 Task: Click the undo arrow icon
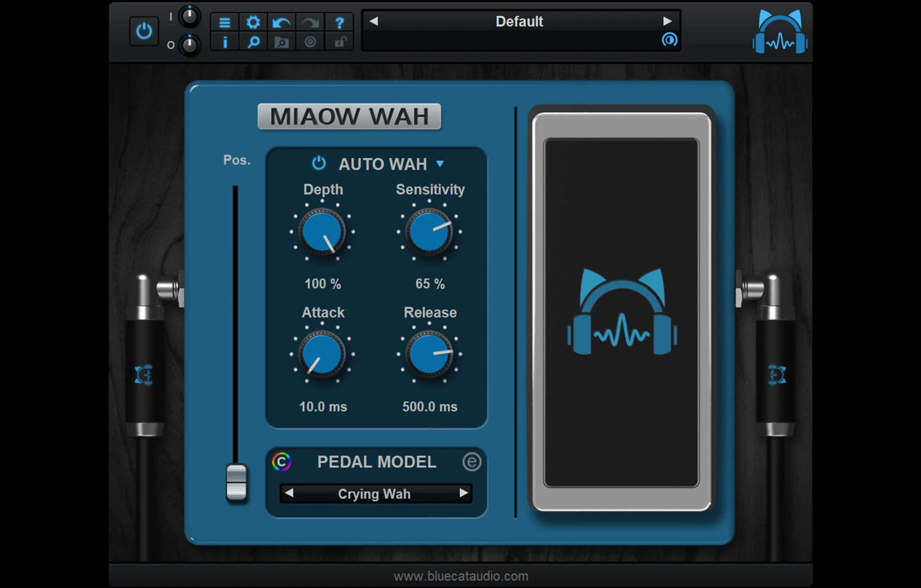pos(281,22)
